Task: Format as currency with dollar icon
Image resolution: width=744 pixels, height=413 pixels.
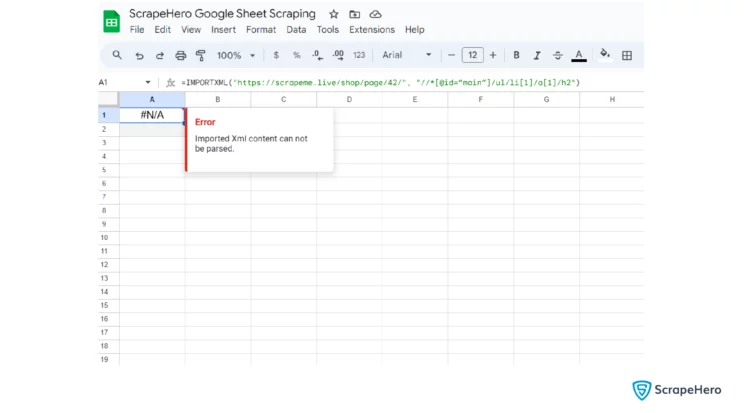Action: pos(276,55)
